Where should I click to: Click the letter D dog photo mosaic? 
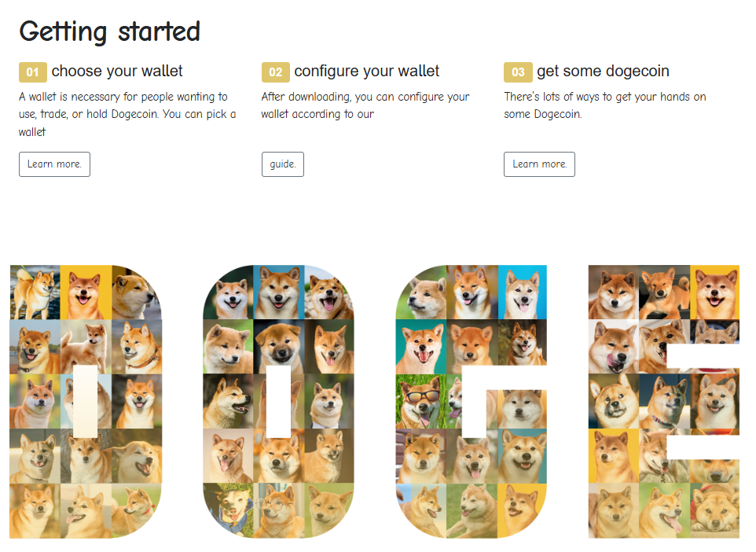(85, 401)
